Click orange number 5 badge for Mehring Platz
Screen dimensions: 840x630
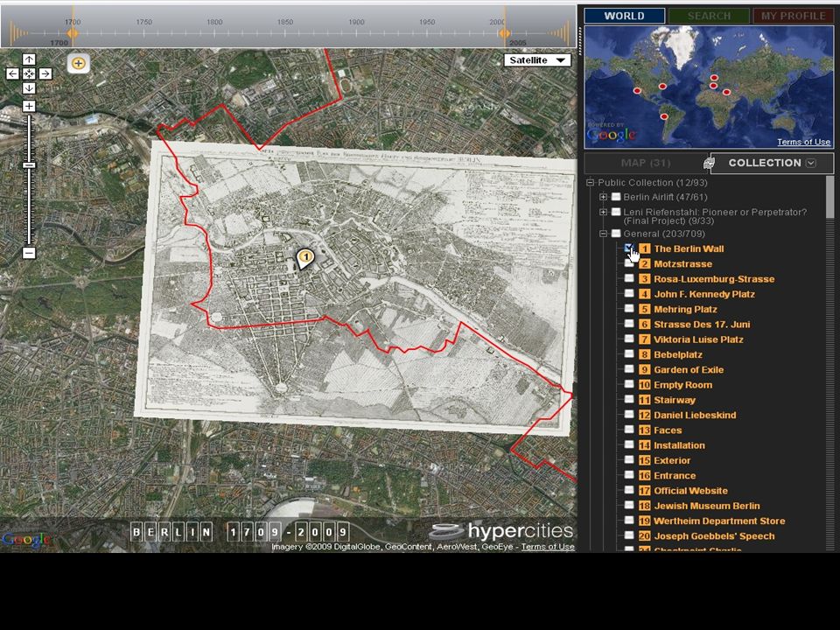tap(645, 309)
